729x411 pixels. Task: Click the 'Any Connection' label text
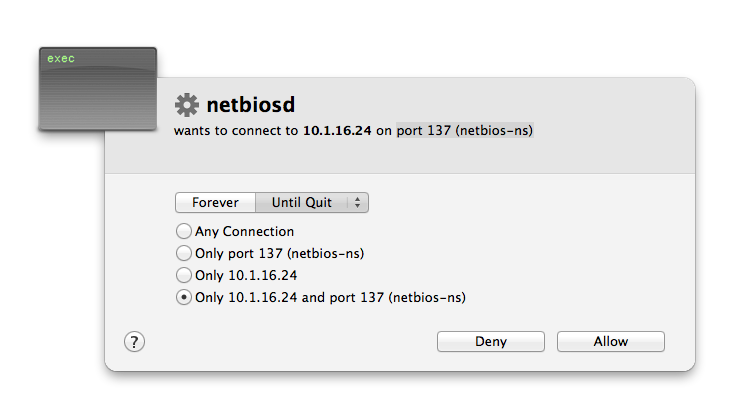tap(245, 232)
